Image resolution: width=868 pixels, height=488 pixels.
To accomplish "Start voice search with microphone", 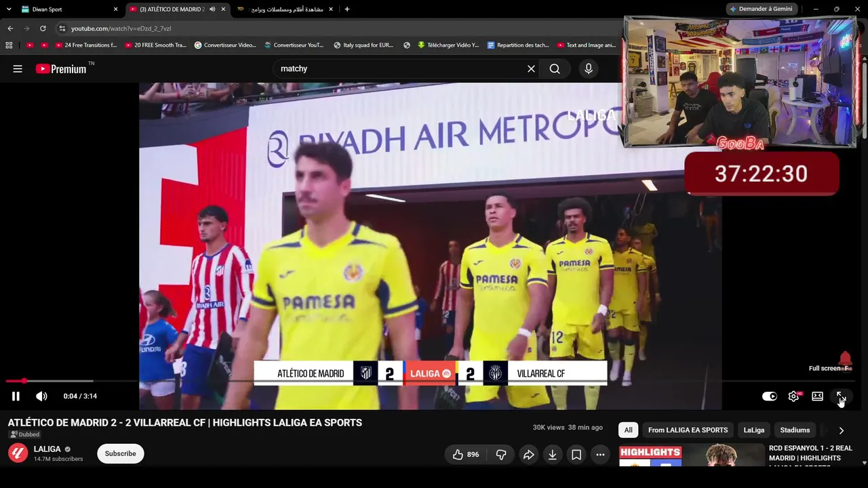I will point(589,68).
